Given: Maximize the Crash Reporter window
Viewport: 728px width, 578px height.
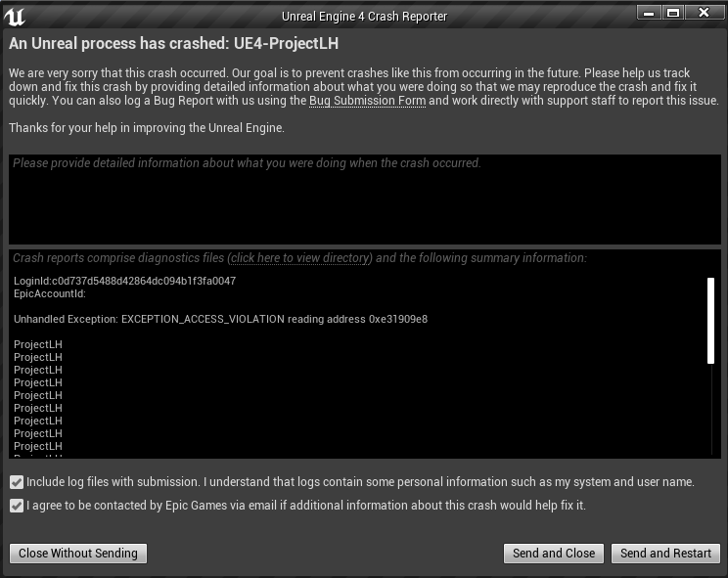Looking at the screenshot, I should (x=673, y=12).
